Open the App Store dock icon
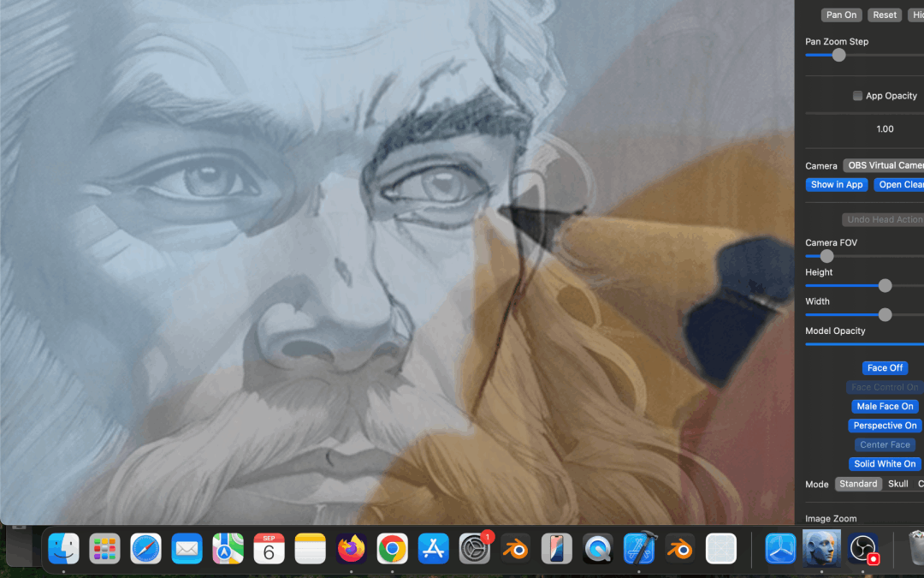 click(434, 549)
